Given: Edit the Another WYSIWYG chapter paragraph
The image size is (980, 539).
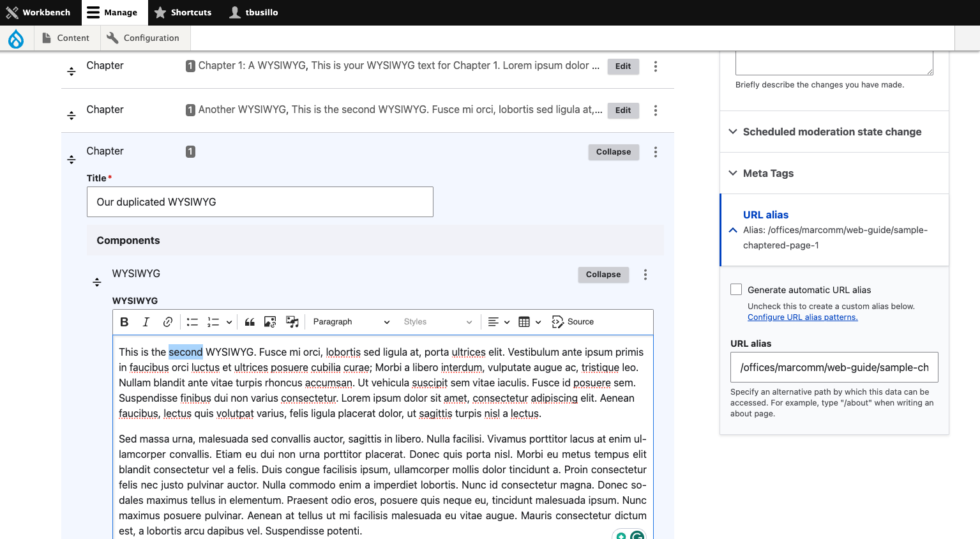Looking at the screenshot, I should (x=623, y=110).
